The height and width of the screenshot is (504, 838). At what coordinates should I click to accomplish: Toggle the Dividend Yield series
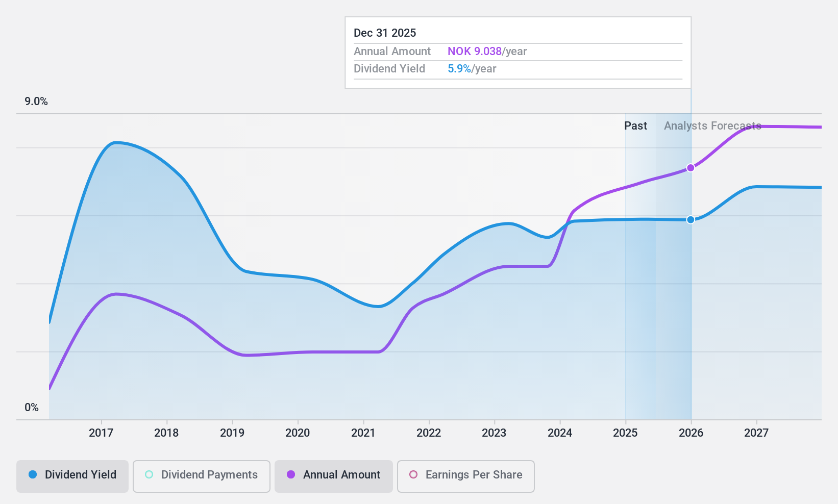(72, 476)
